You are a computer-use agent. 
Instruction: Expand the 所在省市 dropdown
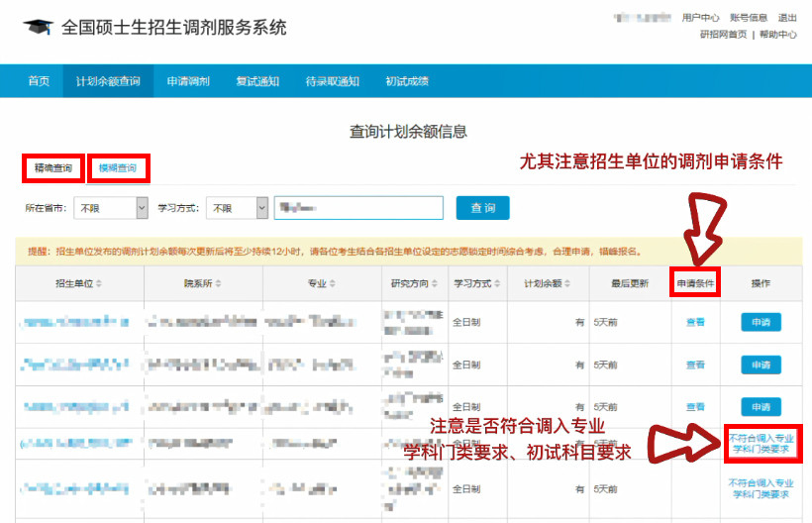[111, 208]
